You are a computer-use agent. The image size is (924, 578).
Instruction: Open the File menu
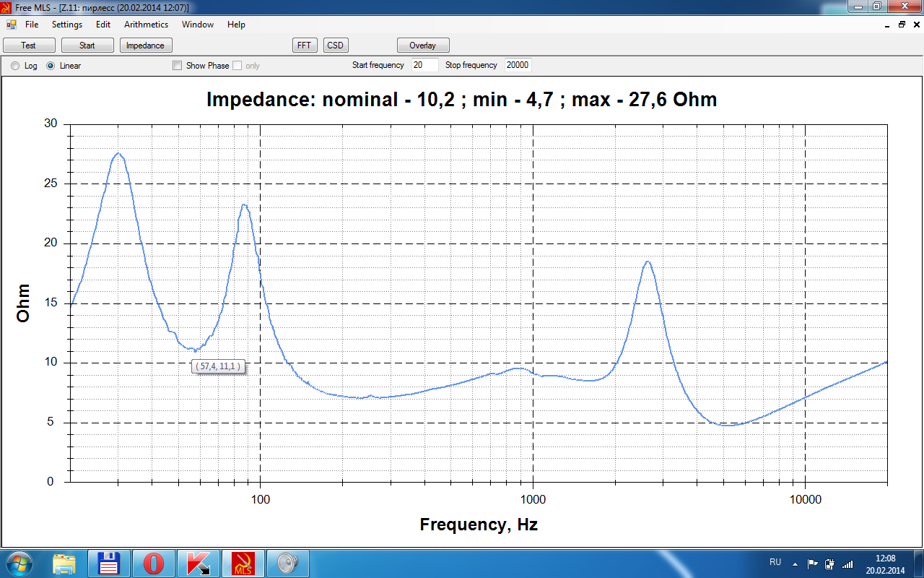(32, 25)
